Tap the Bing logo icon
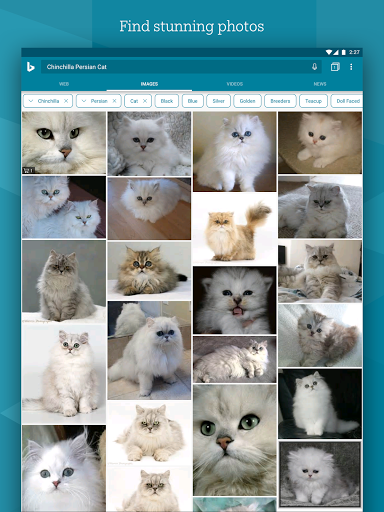The image size is (384, 512). click(x=30, y=67)
